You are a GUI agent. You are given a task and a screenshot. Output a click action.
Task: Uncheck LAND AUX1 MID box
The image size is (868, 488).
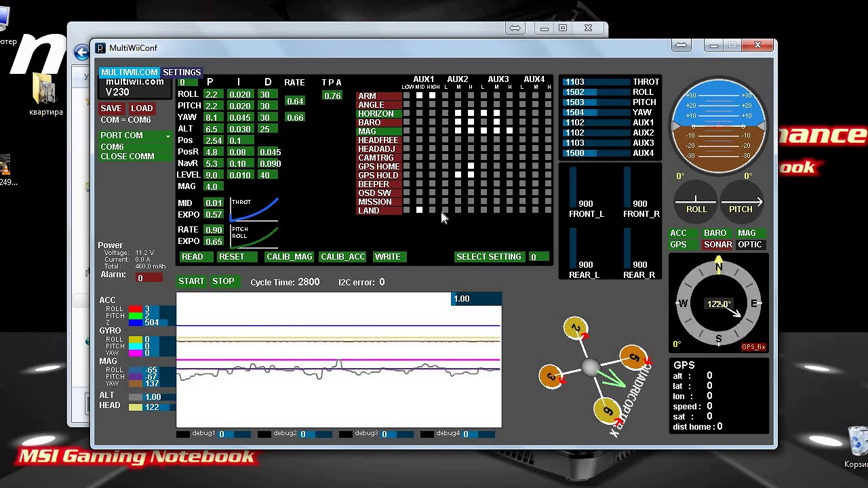[419, 210]
